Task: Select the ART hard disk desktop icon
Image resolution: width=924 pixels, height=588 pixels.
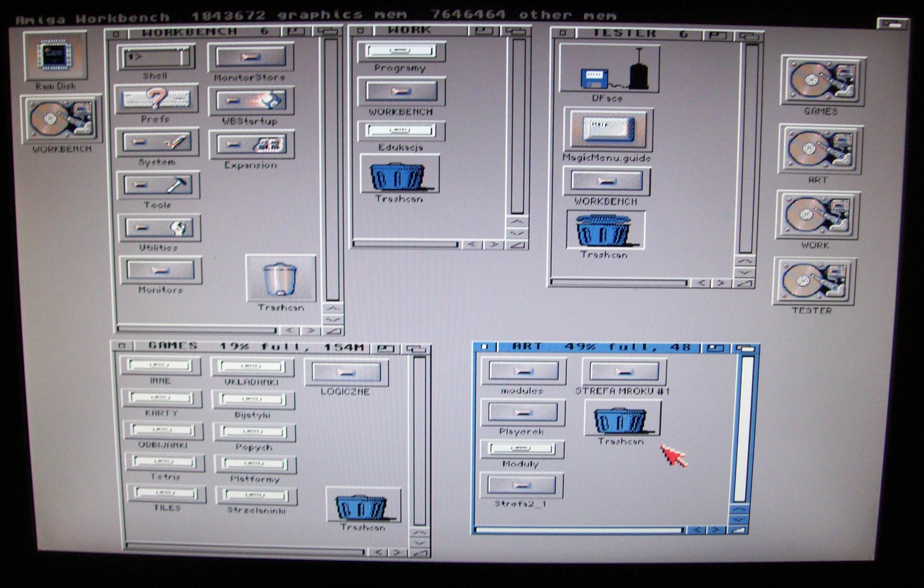Action: [820, 149]
